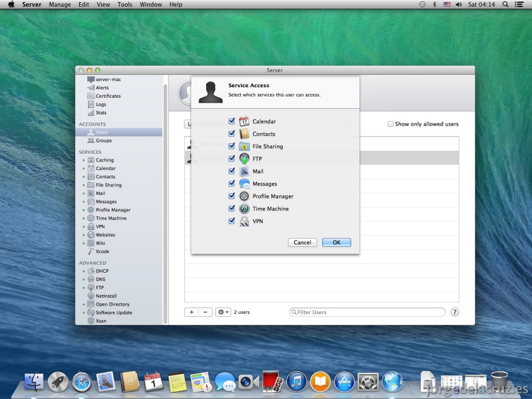The image size is (532, 399).
Task: Open the Caching service
Action: click(x=100, y=160)
